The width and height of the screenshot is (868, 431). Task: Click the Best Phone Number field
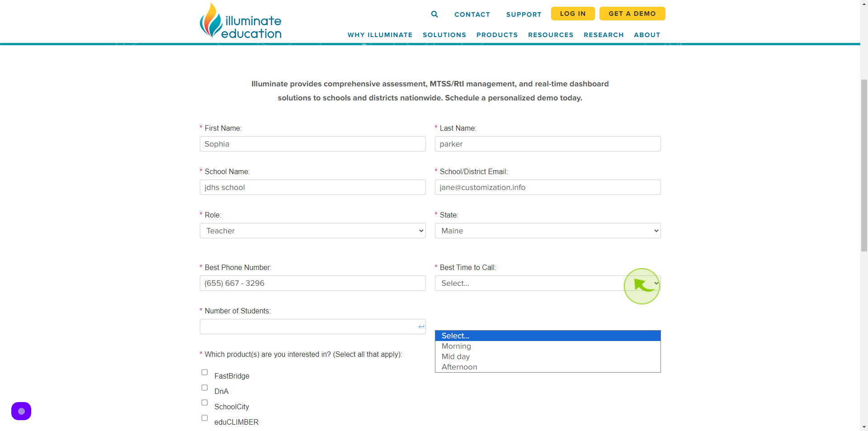tap(313, 283)
